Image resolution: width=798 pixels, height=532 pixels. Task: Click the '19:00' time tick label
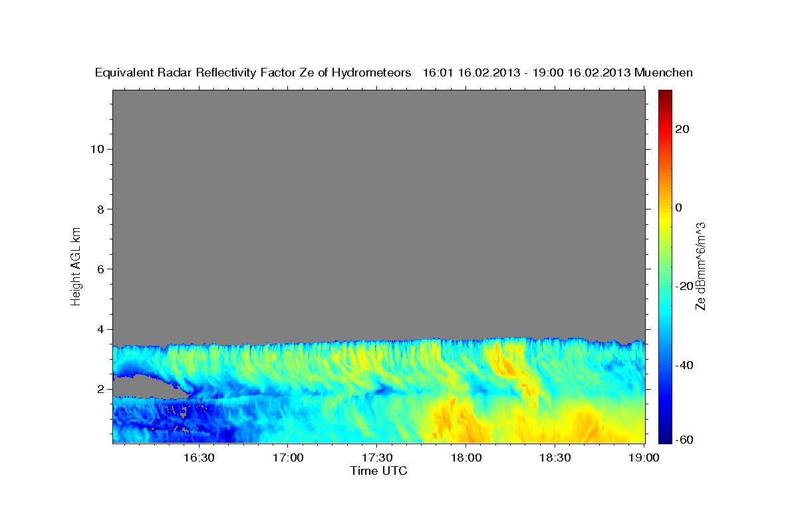pyautogui.click(x=644, y=458)
